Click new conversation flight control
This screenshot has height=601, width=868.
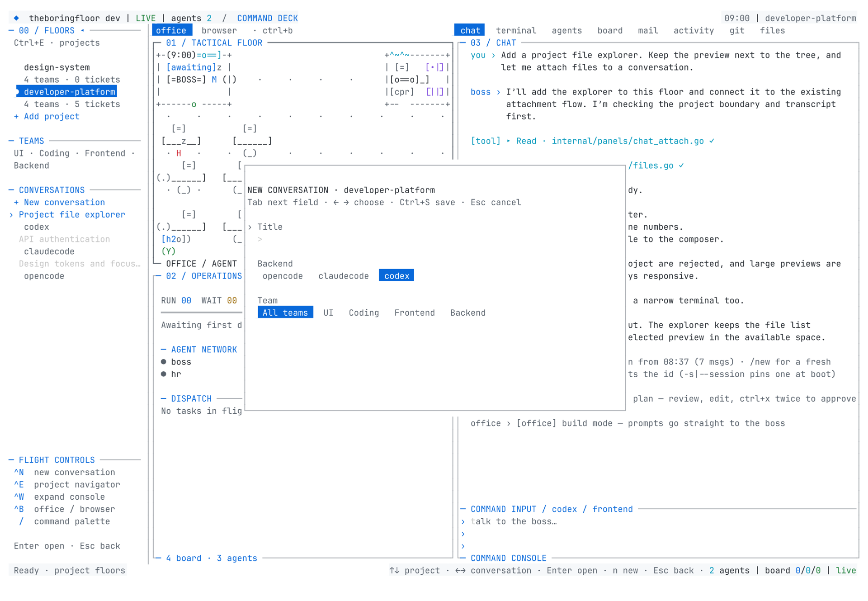click(65, 472)
